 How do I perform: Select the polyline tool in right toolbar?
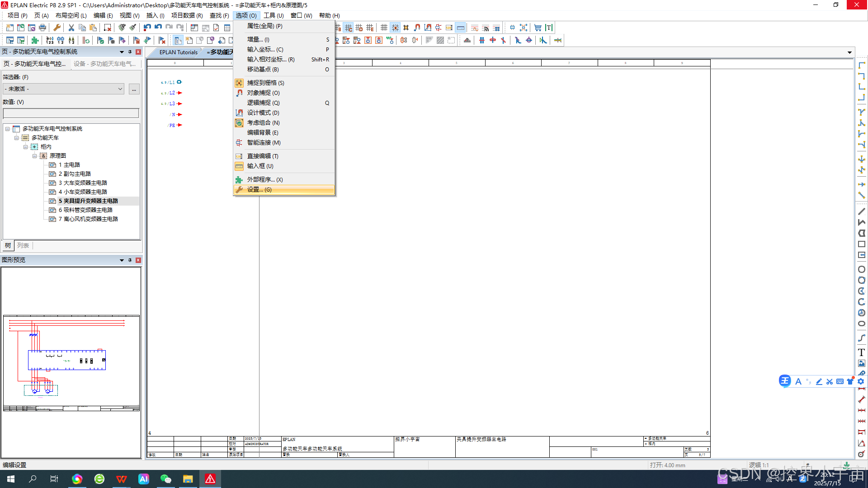pyautogui.click(x=862, y=222)
